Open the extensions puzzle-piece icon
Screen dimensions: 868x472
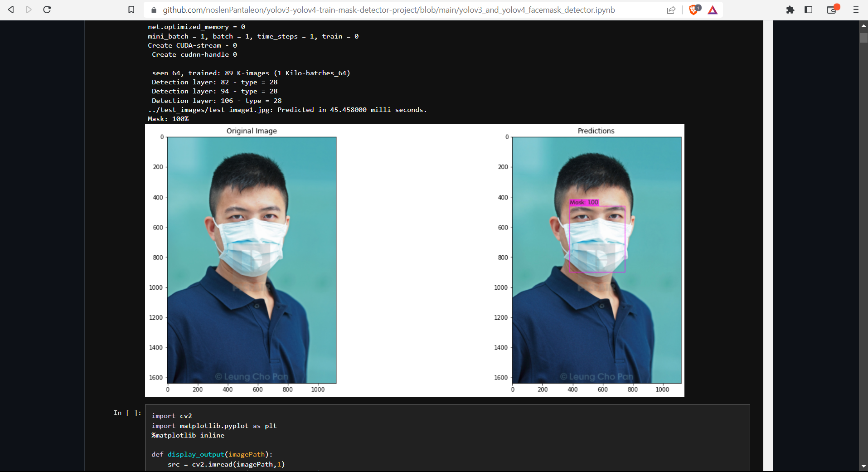(790, 10)
